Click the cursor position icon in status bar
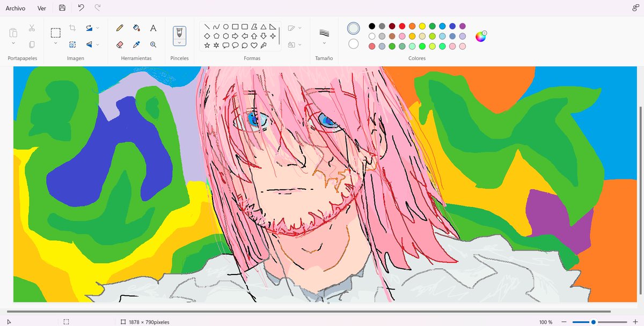 pos(9,322)
